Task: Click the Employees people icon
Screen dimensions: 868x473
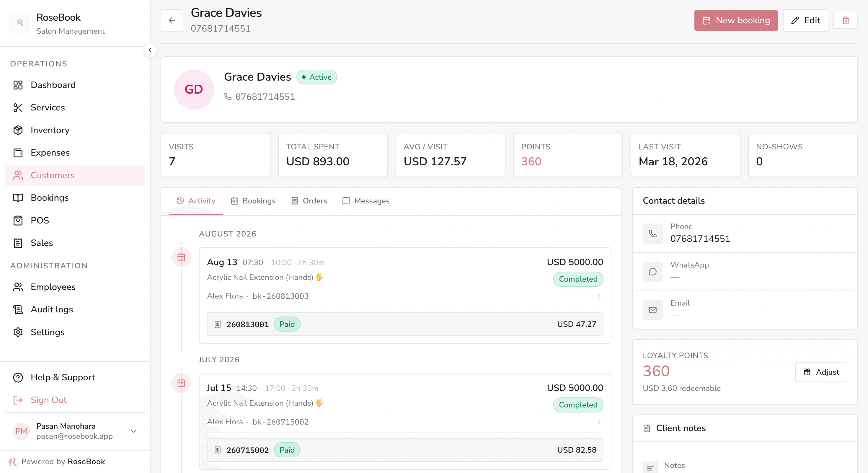Action: [18, 287]
